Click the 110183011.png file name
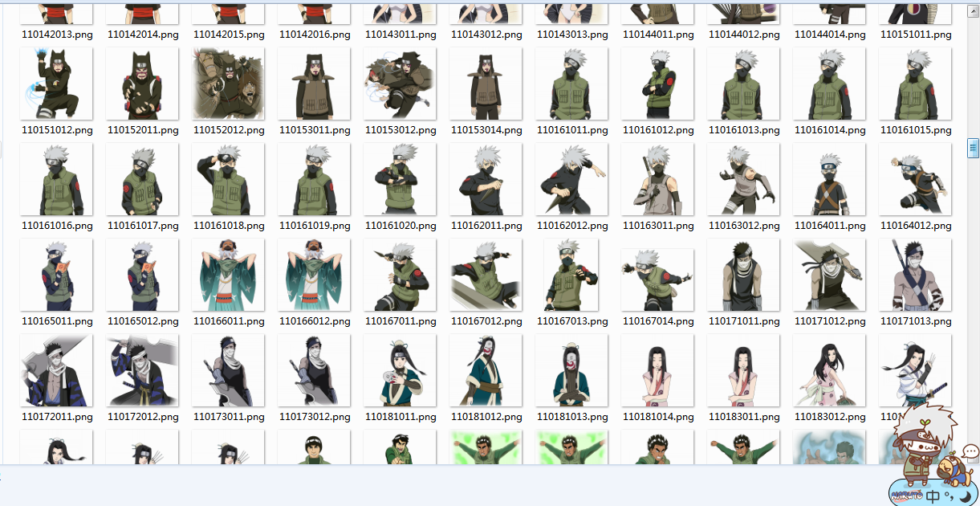Image resolution: width=980 pixels, height=506 pixels. click(x=744, y=417)
